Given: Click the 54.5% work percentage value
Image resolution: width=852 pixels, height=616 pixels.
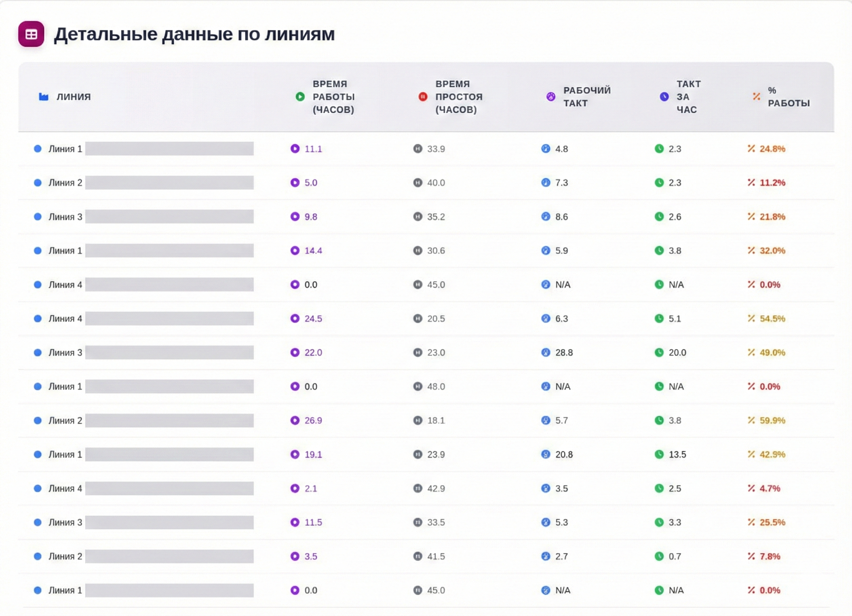Looking at the screenshot, I should click(772, 319).
